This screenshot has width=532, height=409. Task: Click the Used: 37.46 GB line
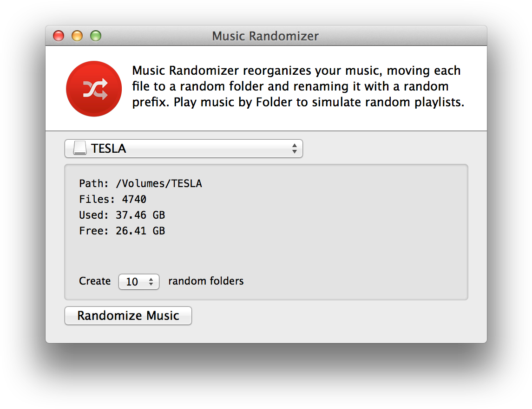[x=122, y=215]
